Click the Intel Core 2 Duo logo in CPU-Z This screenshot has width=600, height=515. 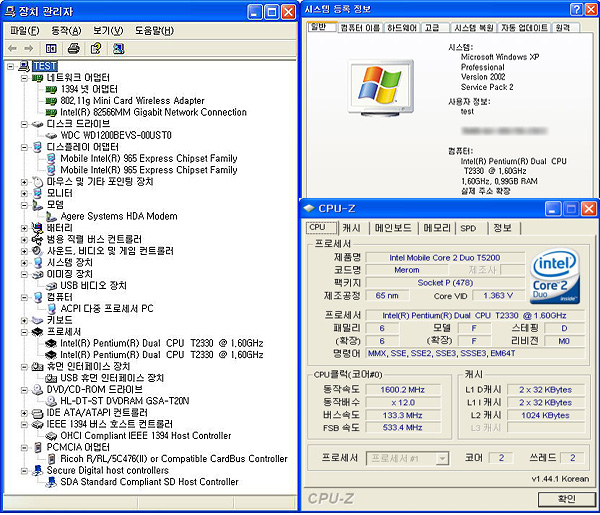(x=555, y=276)
